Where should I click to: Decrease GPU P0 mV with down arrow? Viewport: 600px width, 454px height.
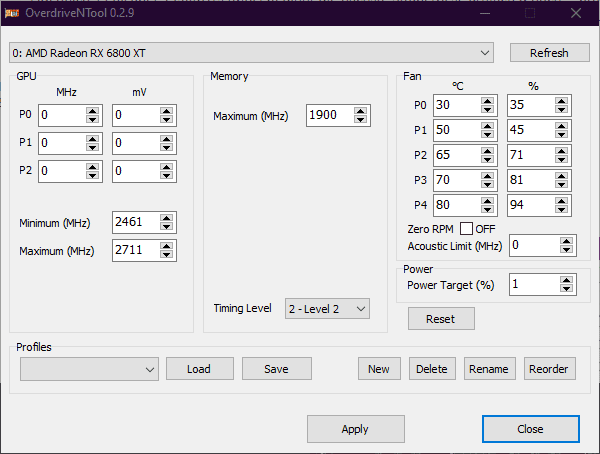[166, 119]
